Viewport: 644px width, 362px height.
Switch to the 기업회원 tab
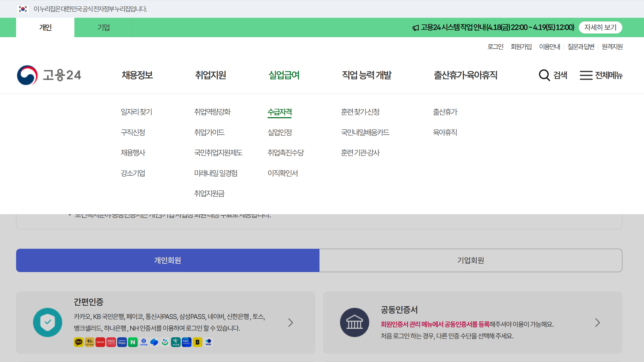[x=471, y=260]
